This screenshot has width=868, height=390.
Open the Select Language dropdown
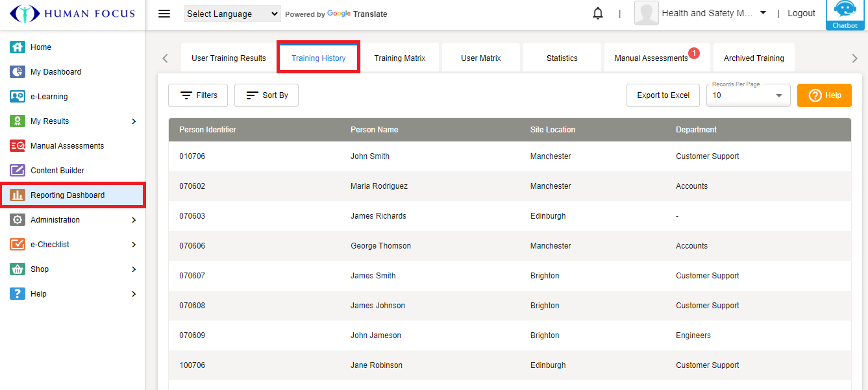(232, 14)
